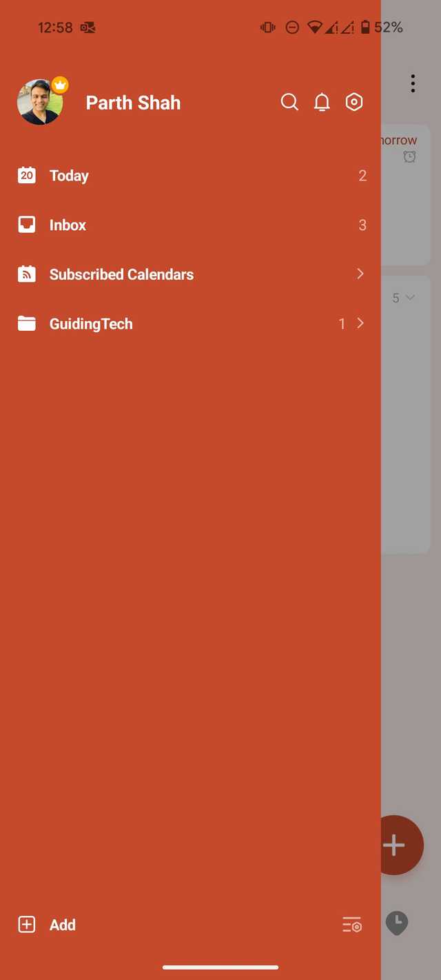This screenshot has width=441, height=980.
Task: Select the Inbox menu item
Action: click(190, 225)
